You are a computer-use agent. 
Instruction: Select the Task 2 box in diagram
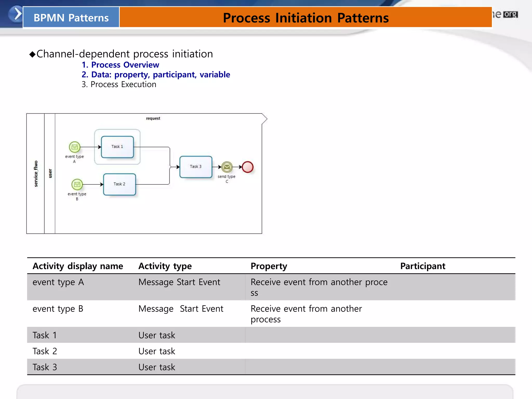coord(119,184)
